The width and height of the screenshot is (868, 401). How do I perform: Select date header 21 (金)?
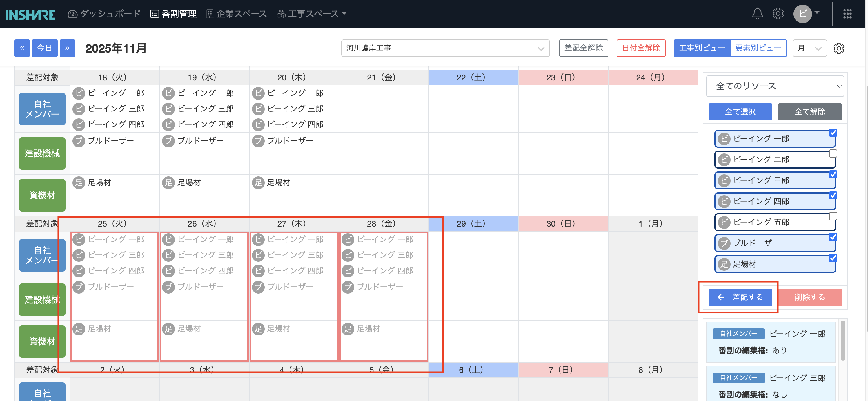pos(384,77)
